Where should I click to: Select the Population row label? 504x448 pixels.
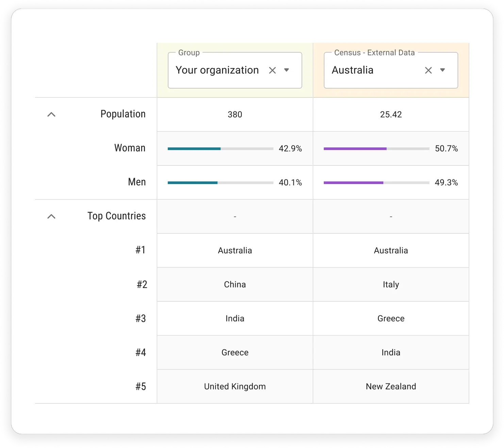click(123, 114)
